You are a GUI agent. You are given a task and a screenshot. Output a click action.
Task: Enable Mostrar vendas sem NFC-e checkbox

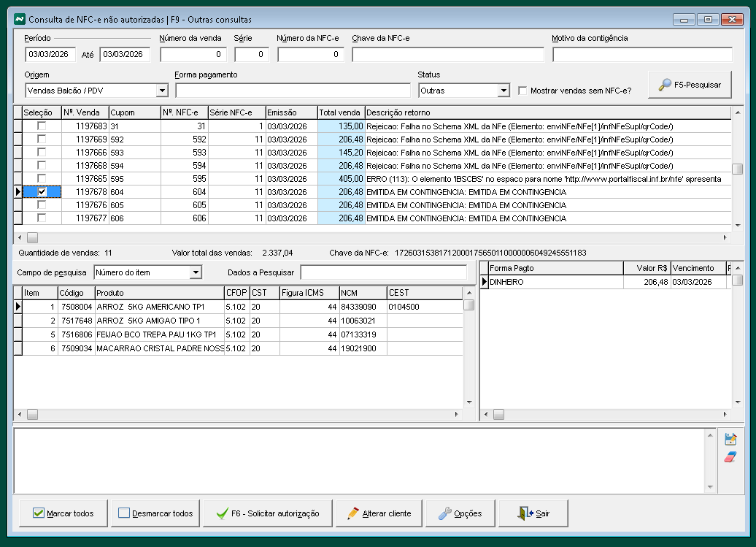point(522,91)
